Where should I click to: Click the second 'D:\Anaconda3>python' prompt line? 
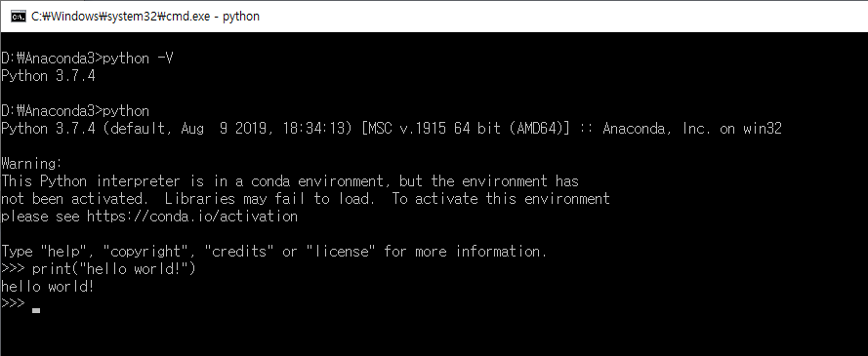coord(75,111)
